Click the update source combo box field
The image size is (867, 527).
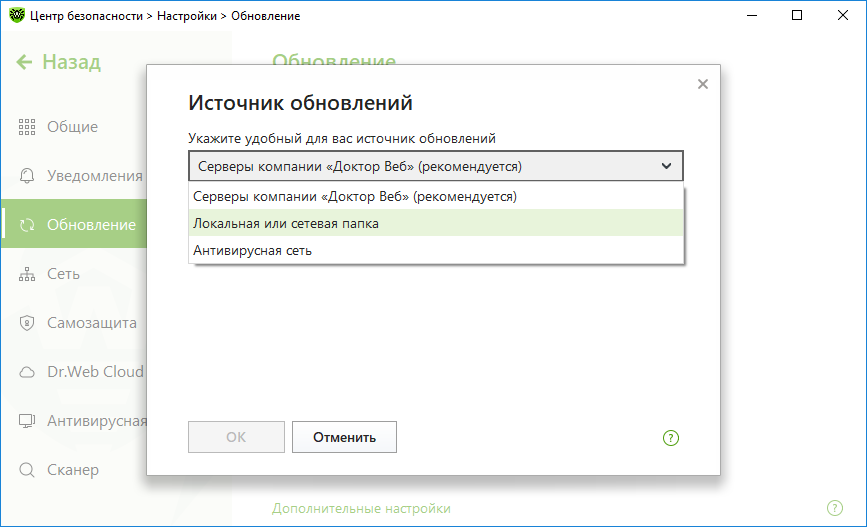tap(436, 166)
